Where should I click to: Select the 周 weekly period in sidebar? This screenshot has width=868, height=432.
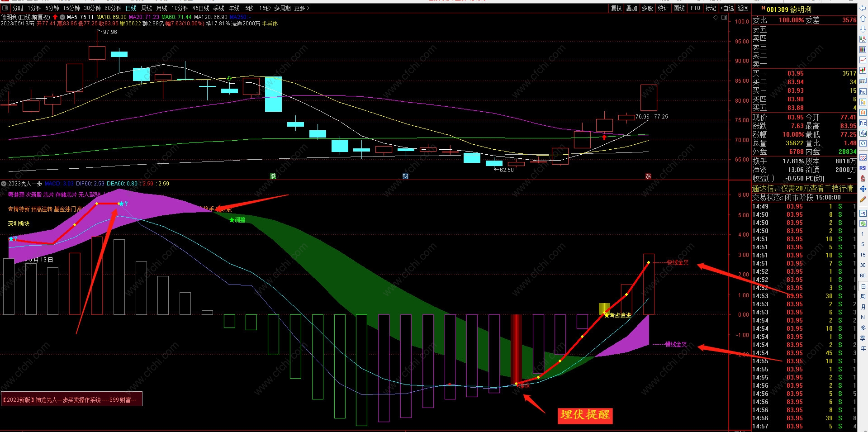click(x=863, y=297)
